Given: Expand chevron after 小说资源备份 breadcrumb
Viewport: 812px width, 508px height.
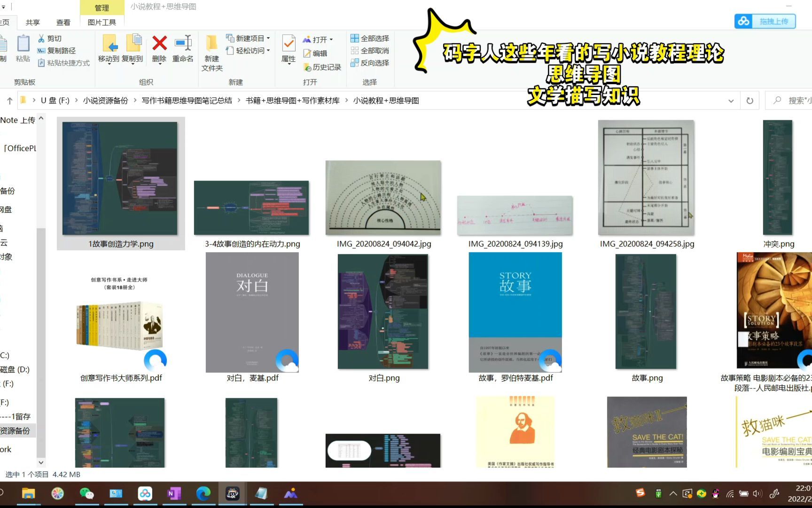Looking at the screenshot, I should click(x=135, y=101).
